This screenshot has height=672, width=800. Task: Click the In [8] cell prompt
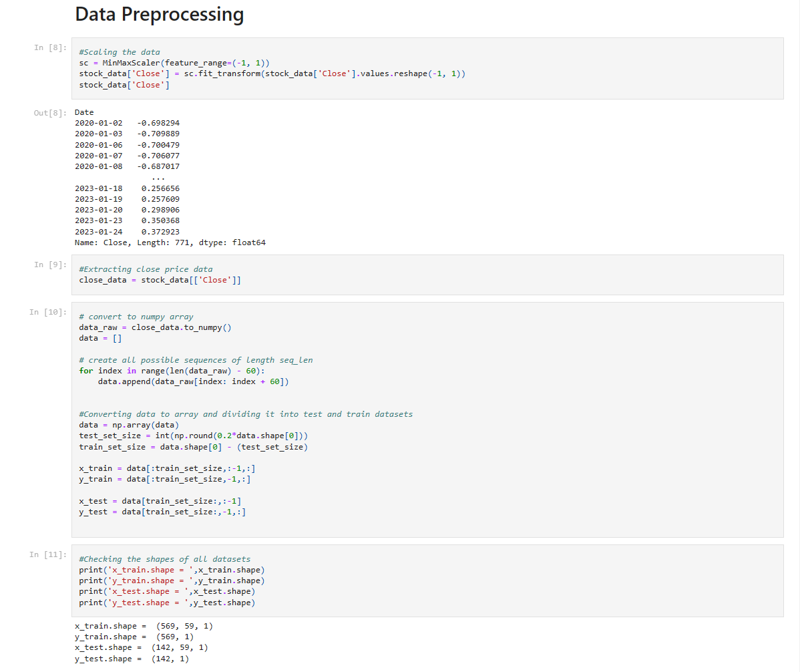(x=50, y=47)
